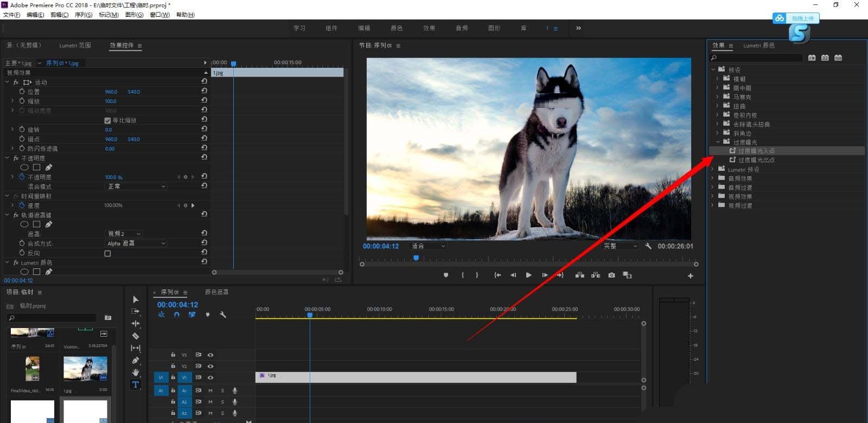Click the 效果 workspace button in top bar

[x=429, y=28]
